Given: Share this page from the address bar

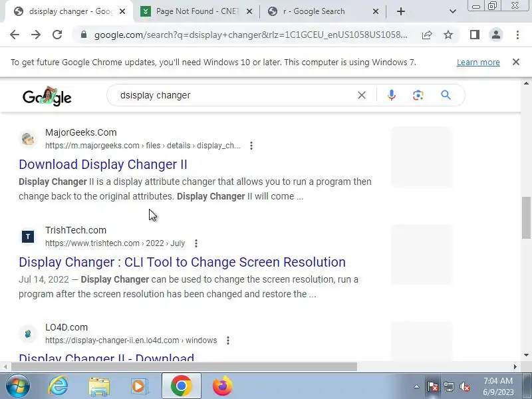Looking at the screenshot, I should (x=427, y=35).
